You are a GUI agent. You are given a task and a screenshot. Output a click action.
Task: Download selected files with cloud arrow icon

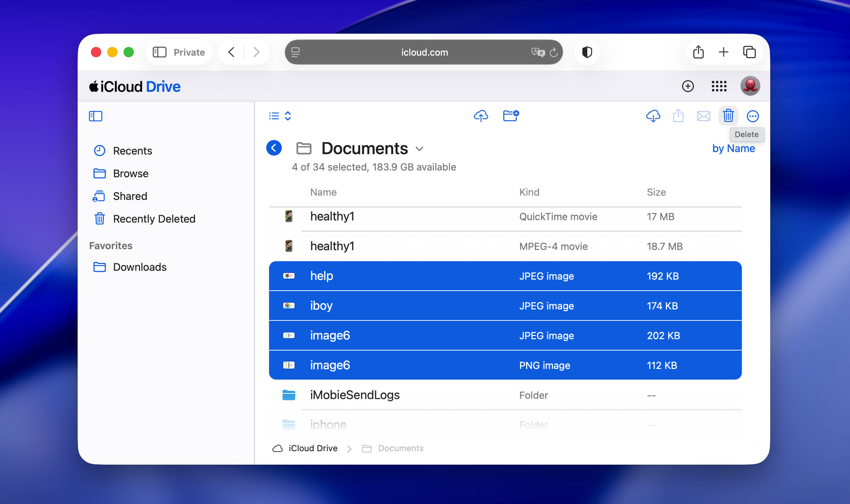click(653, 116)
